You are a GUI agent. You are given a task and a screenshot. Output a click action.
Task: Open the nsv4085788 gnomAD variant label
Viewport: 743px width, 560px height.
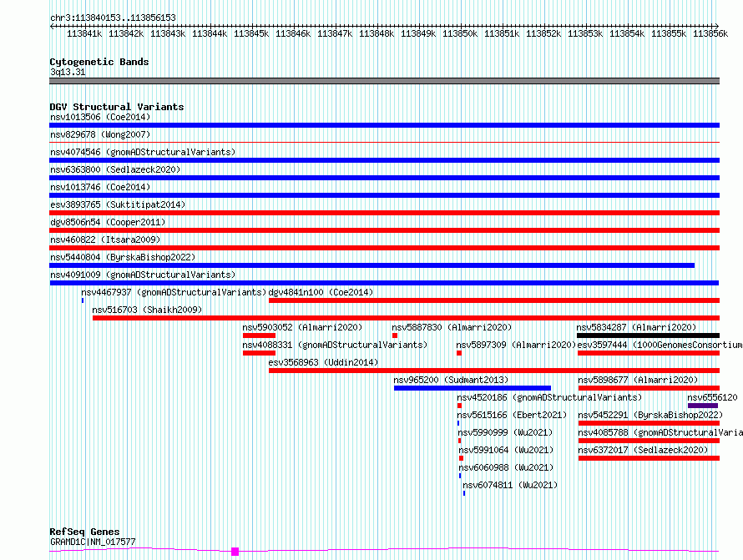point(660,432)
